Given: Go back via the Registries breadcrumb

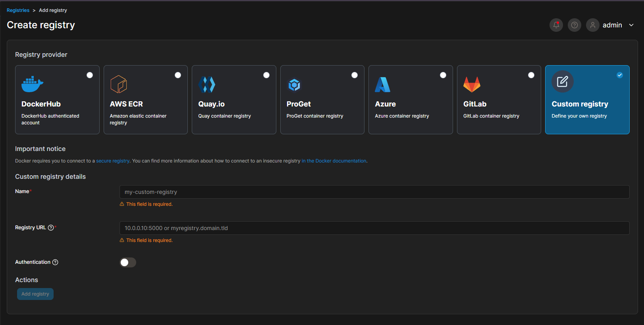Looking at the screenshot, I should [x=18, y=10].
